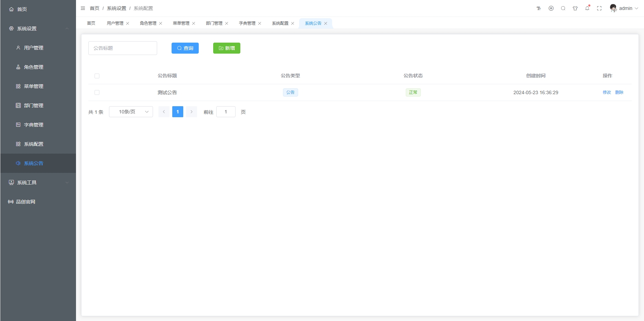Open the header search magnifier icon
This screenshot has width=644, height=321.
[x=563, y=9]
